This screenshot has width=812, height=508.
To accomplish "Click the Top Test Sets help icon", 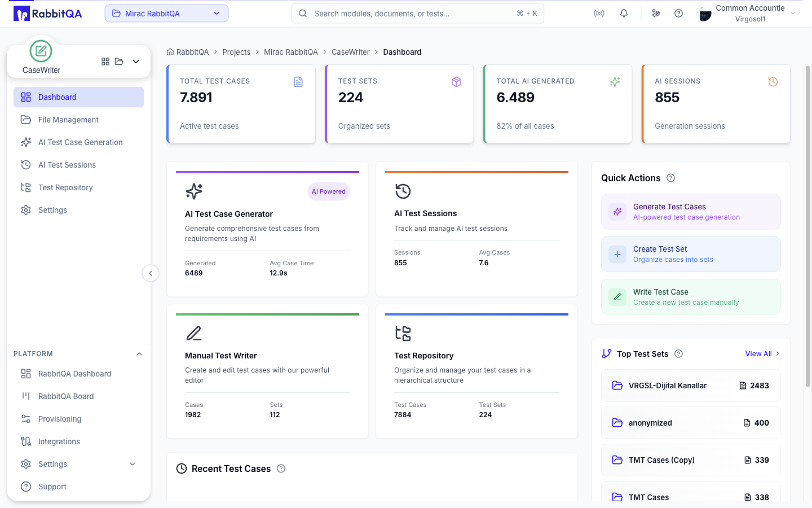I will 679,354.
